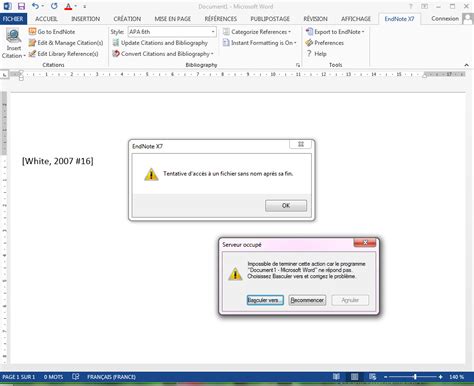
Task: Open Bibliography group dialog launcher
Action: tap(298, 65)
